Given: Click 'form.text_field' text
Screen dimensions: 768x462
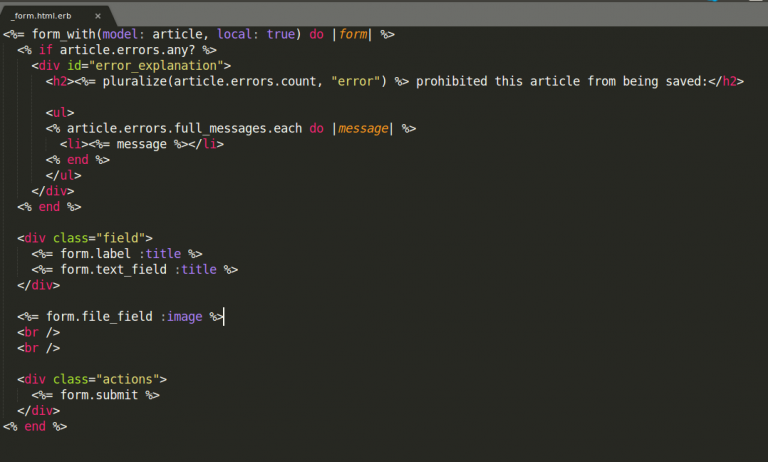Looking at the screenshot, I should (113, 269).
